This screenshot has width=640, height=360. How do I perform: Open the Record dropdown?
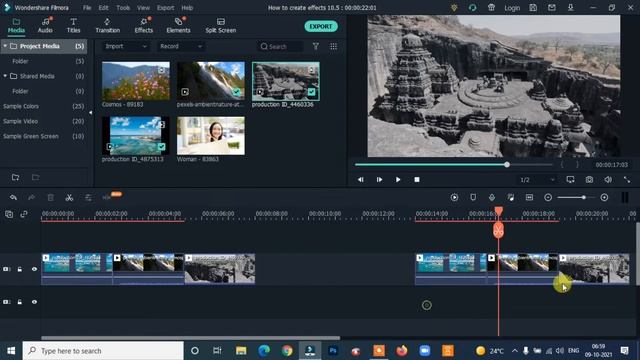point(180,47)
